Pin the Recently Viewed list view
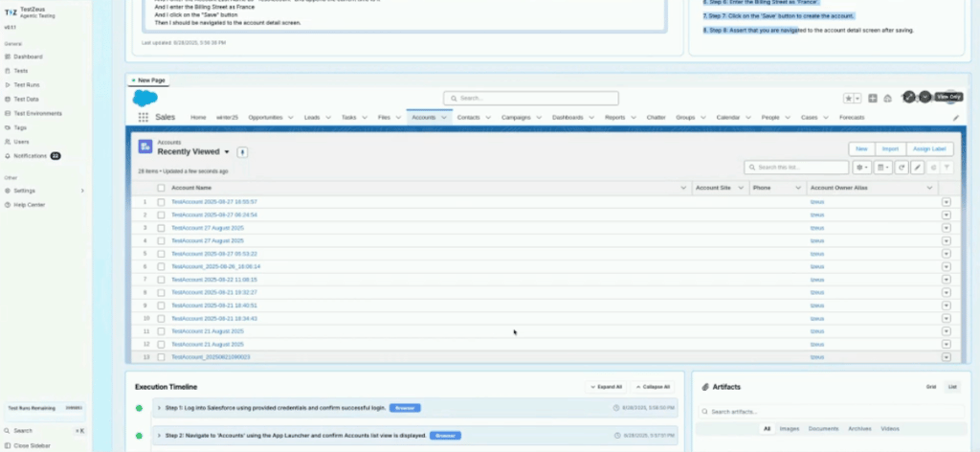The height and width of the screenshot is (452, 980). point(242,152)
